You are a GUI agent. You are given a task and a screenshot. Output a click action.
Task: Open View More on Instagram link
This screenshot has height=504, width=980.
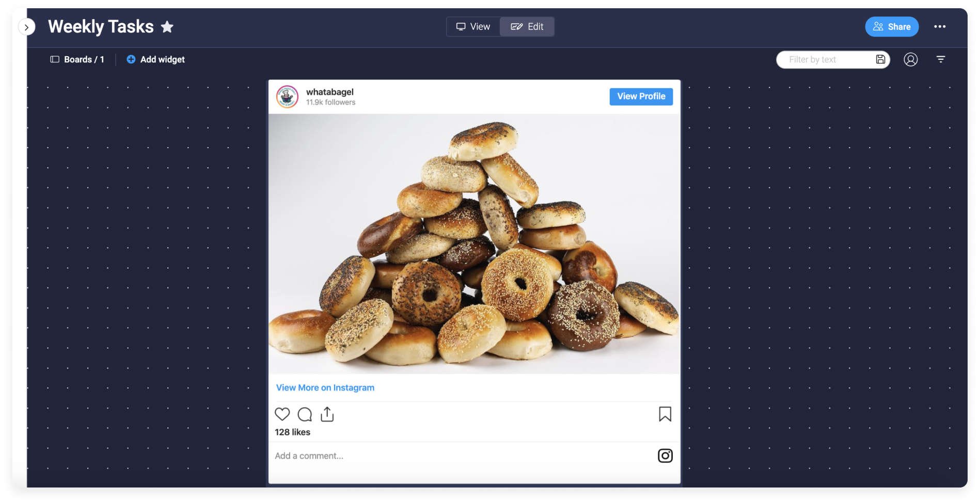point(325,387)
